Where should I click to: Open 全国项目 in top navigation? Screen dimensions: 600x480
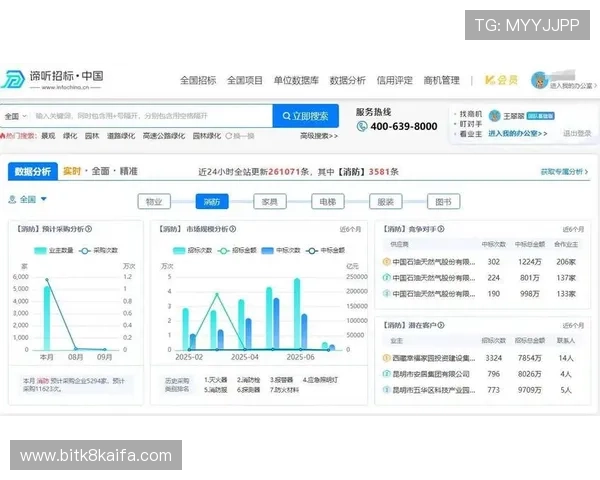coord(245,80)
